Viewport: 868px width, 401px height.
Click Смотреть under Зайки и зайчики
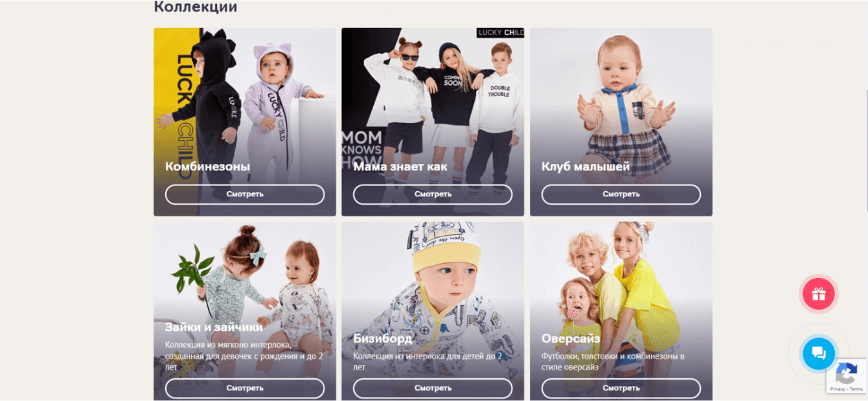click(245, 388)
